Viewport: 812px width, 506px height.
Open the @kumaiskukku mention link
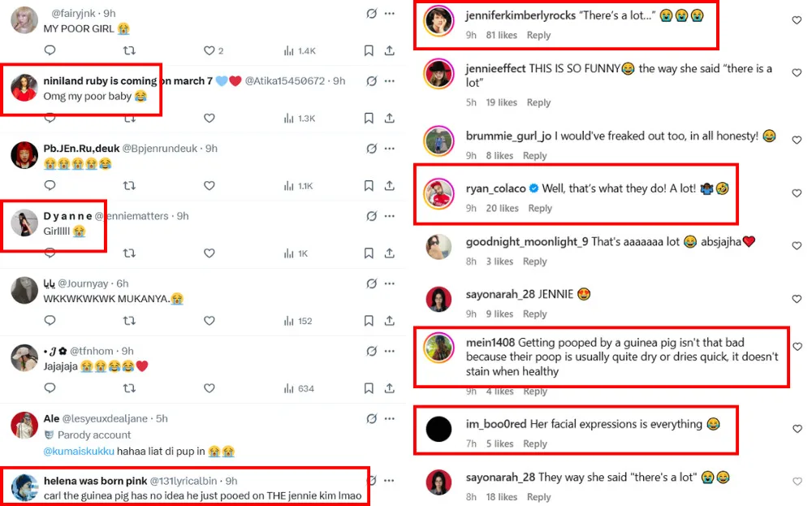76,450
